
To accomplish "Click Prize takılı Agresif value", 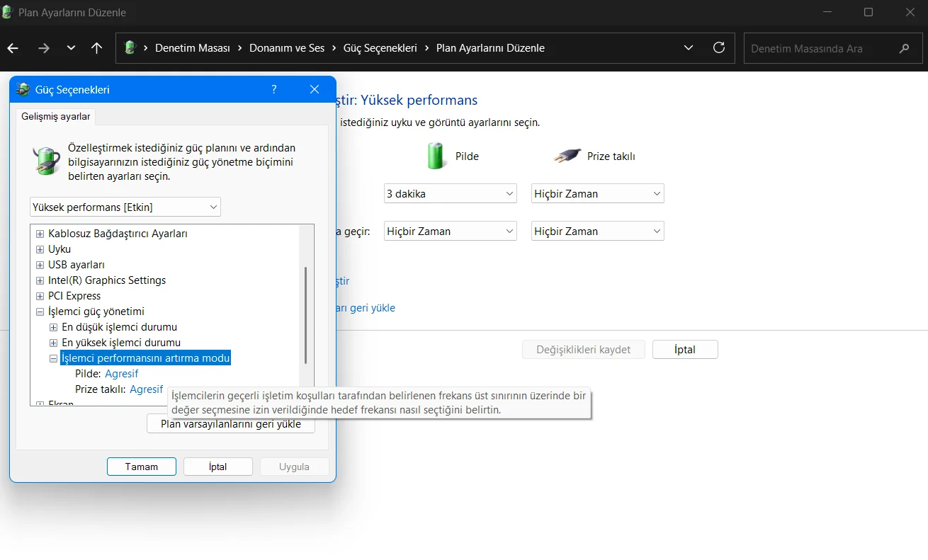I will click(x=147, y=389).
